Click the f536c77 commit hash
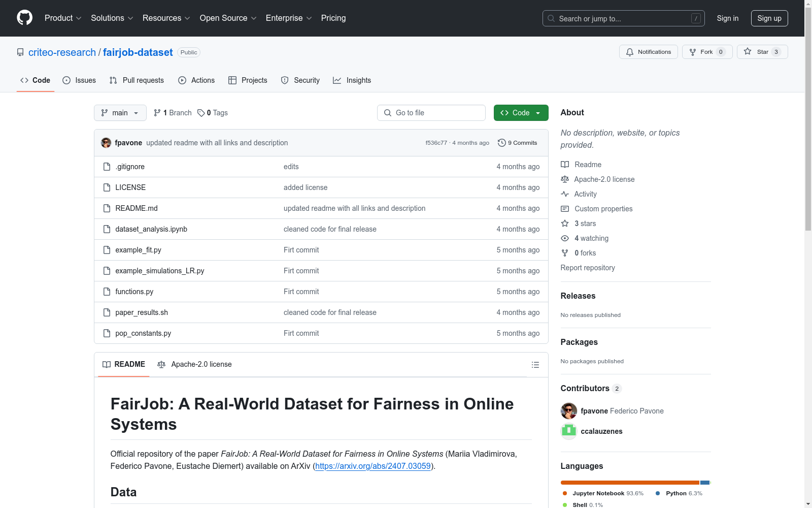Viewport: 812px width, 508px height. click(436, 143)
